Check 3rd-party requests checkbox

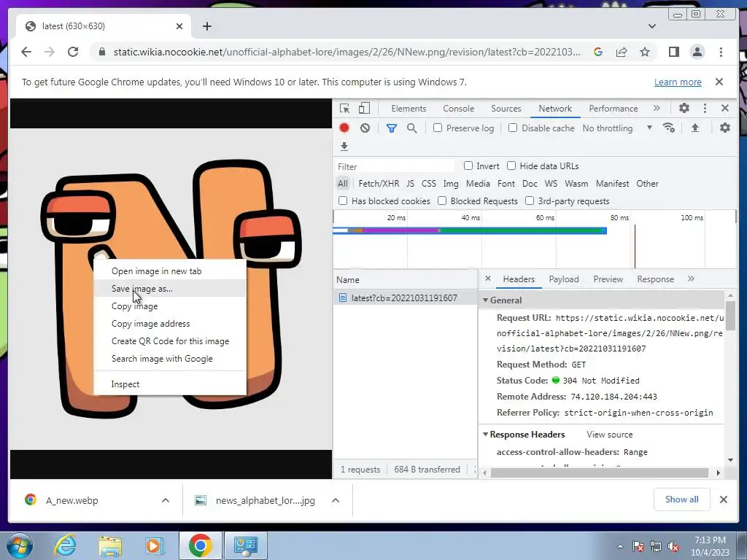point(530,201)
